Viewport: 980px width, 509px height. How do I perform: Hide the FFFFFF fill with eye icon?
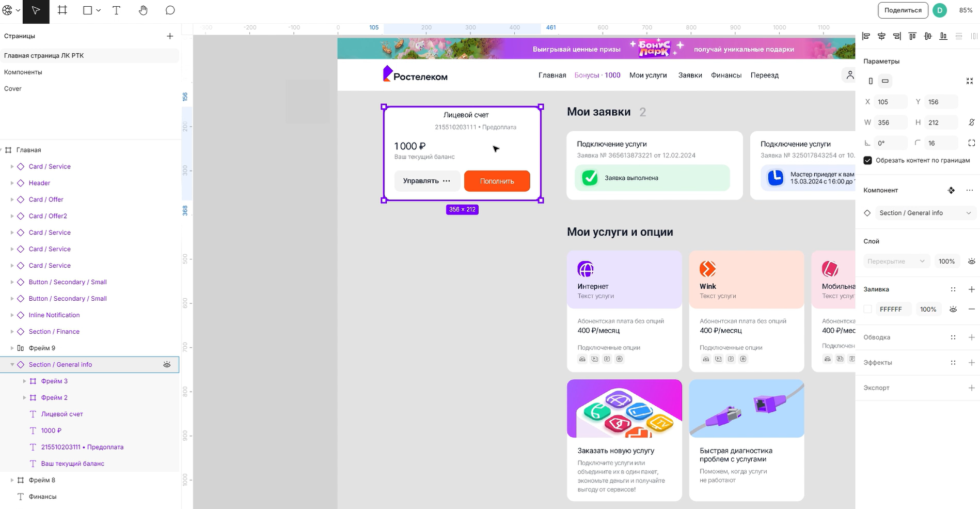tap(953, 309)
